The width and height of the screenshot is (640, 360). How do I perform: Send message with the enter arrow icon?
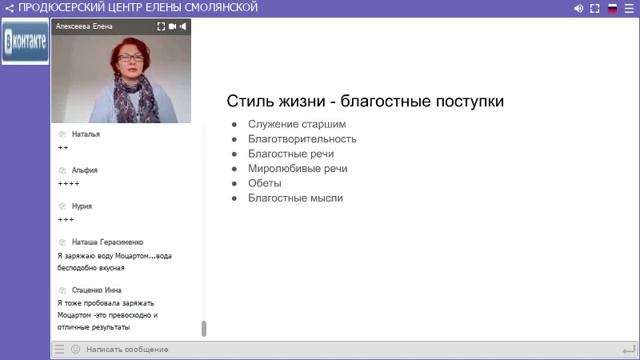click(x=629, y=350)
